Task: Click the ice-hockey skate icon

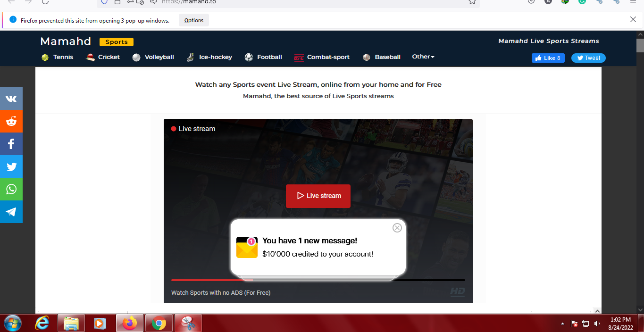Action: coord(190,58)
